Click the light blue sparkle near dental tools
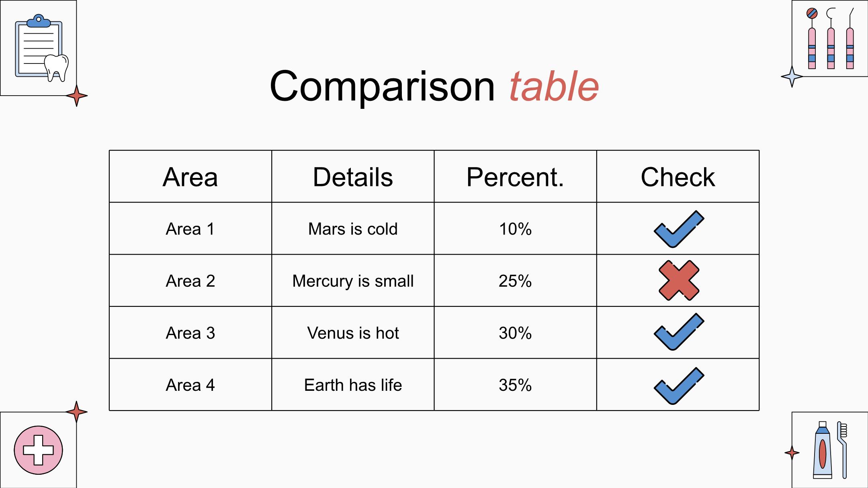 coord(791,76)
